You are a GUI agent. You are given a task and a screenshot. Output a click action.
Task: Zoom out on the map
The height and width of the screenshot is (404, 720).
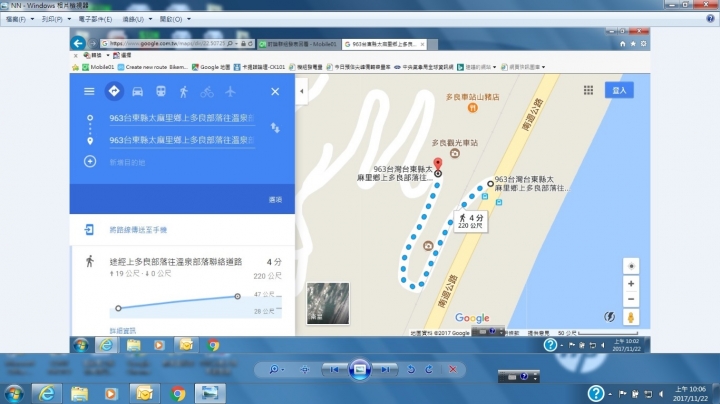(x=631, y=299)
